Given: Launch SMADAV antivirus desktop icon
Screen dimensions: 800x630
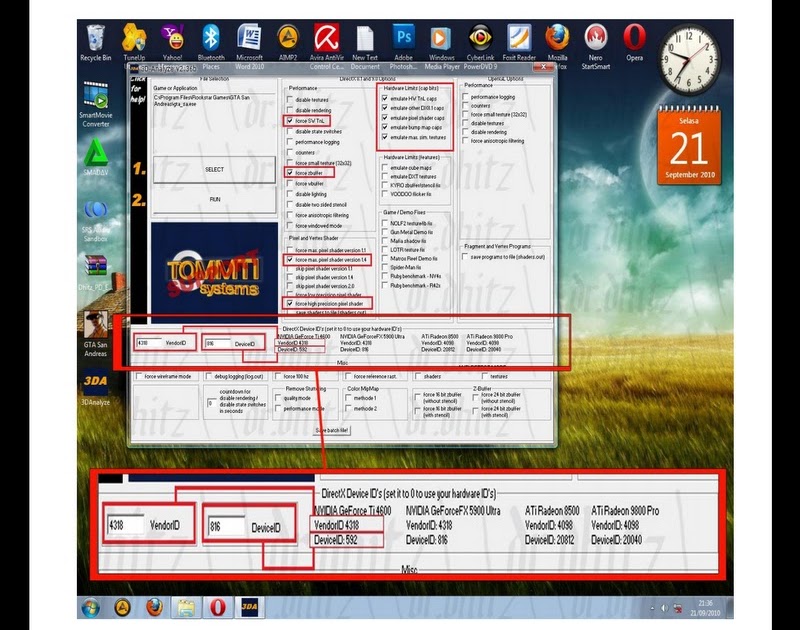Looking at the screenshot, I should coord(95,157).
